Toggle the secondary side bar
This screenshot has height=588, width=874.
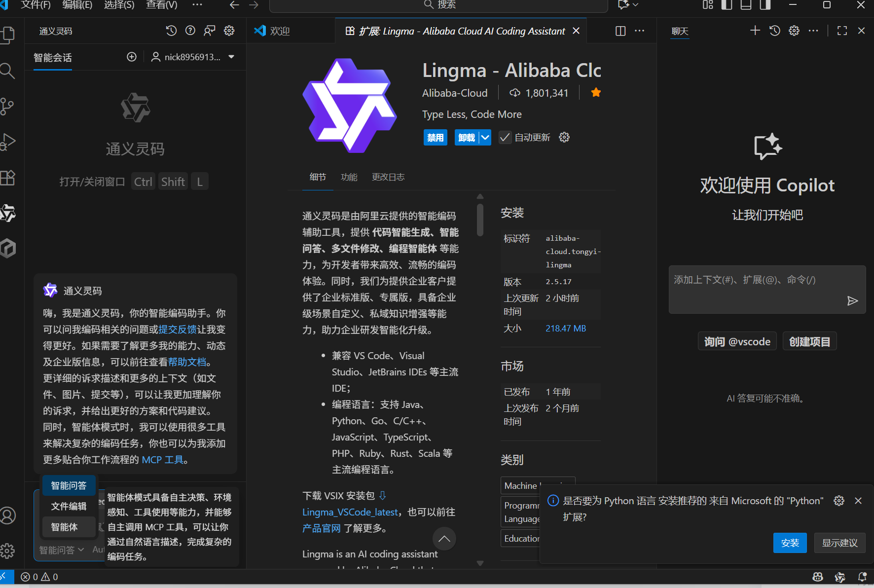tap(765, 5)
